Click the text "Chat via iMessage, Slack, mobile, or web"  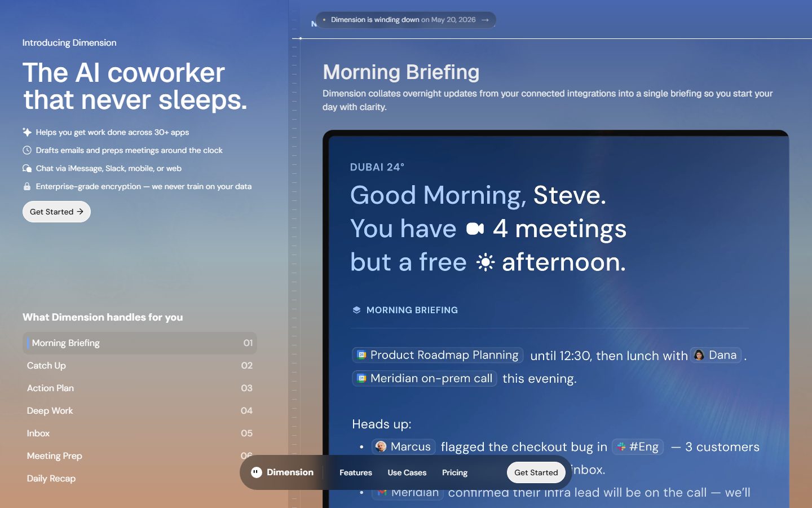pos(109,168)
